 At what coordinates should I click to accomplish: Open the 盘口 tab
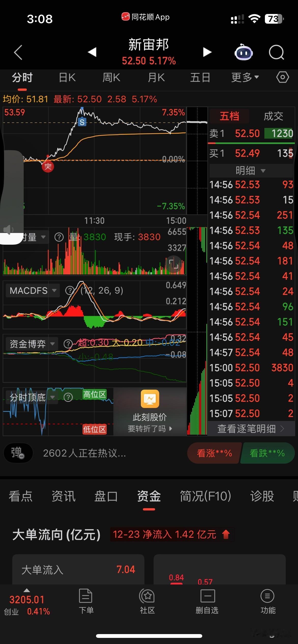106,496
